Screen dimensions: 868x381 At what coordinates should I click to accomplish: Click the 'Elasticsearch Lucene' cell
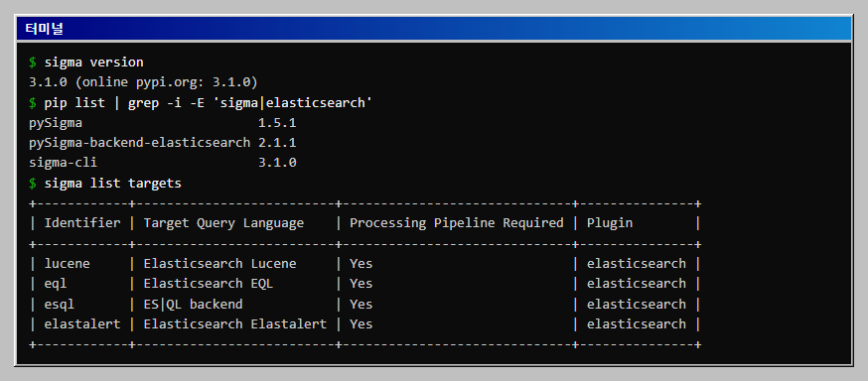219,263
